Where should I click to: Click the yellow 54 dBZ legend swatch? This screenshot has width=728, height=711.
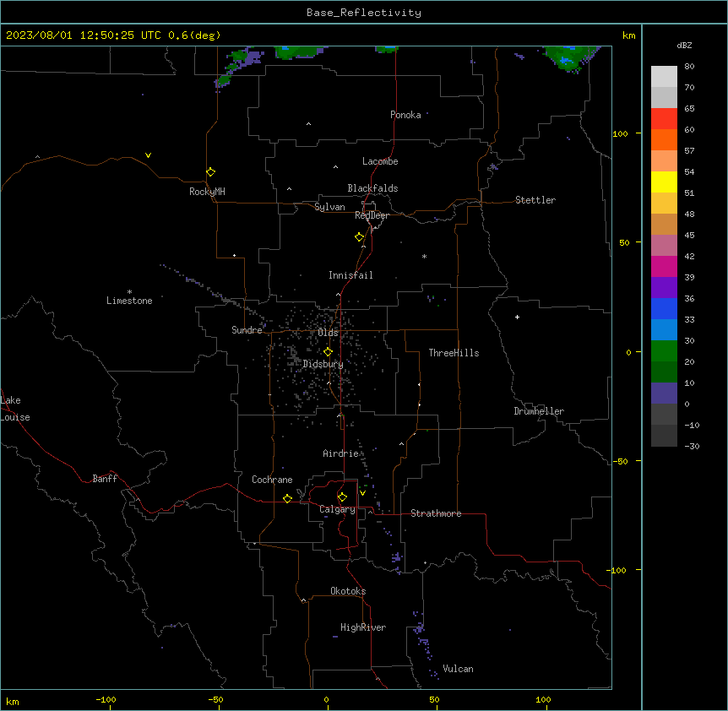664,182
